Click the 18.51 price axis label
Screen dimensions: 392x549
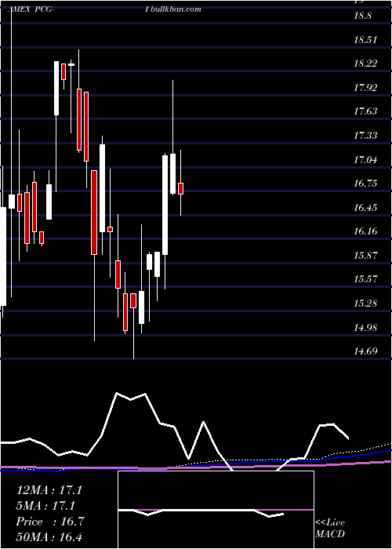point(365,39)
